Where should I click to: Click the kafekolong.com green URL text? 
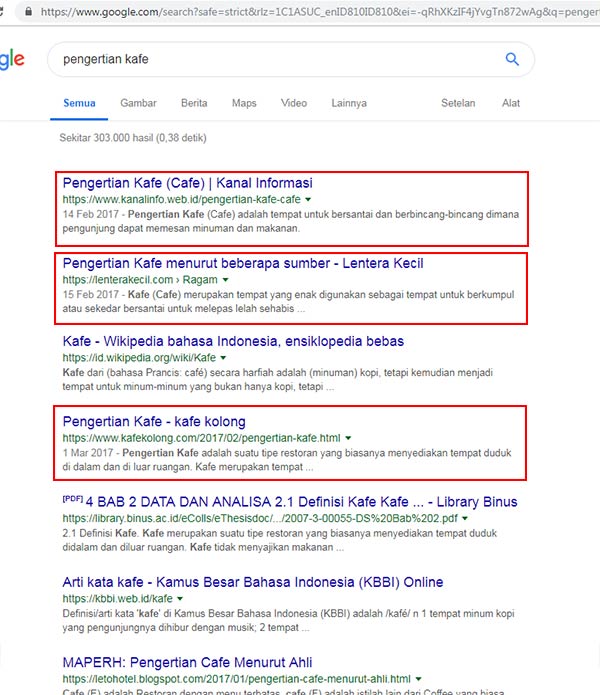pos(202,438)
